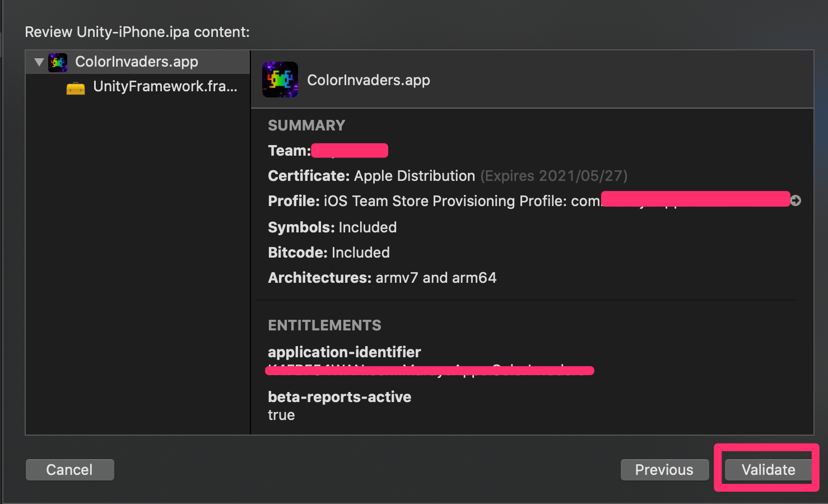Select ColorInvaders.app in the content tree

coord(137,62)
